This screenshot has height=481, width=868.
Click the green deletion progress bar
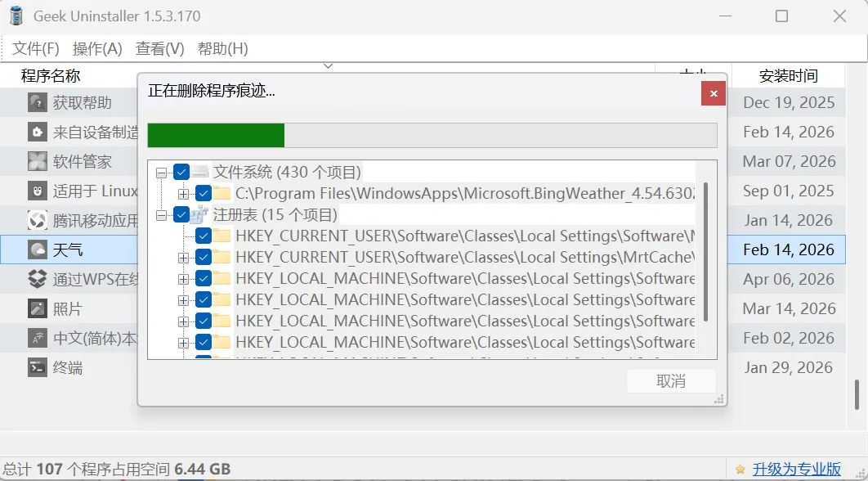[216, 135]
